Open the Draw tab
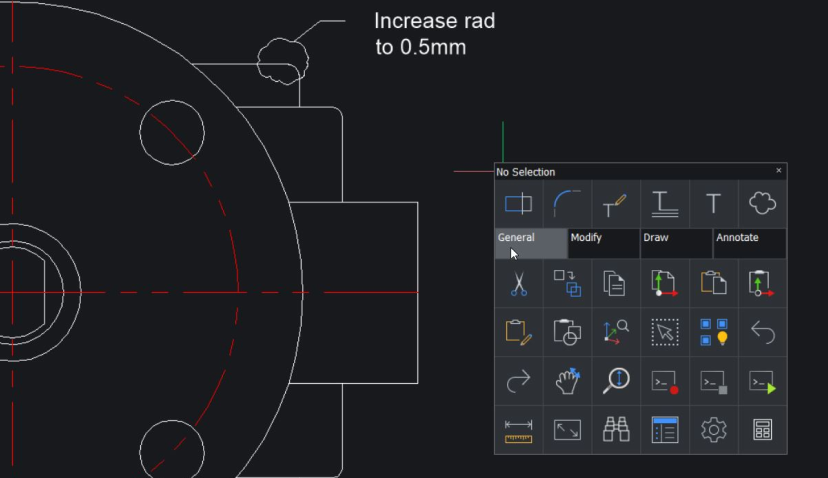The height and width of the screenshot is (478, 828). click(676, 243)
